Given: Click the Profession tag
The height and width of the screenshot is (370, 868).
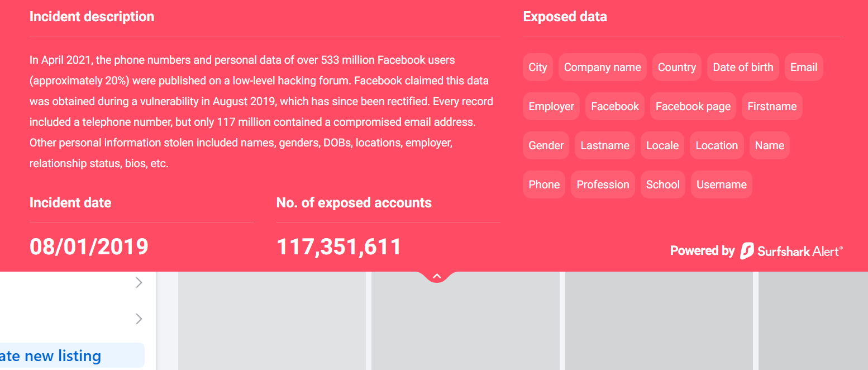Looking at the screenshot, I should tap(603, 184).
